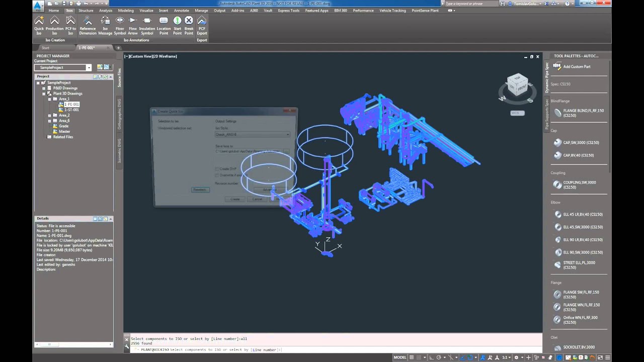Image resolution: width=644 pixels, height=362 pixels.
Task: Collapse the Project panel header arrow
Action: pyautogui.click(x=110, y=76)
